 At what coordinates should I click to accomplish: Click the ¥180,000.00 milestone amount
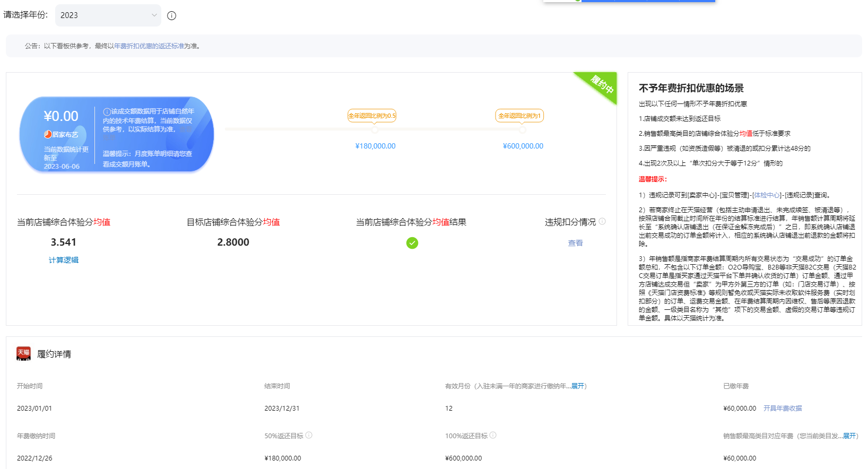pyautogui.click(x=375, y=146)
